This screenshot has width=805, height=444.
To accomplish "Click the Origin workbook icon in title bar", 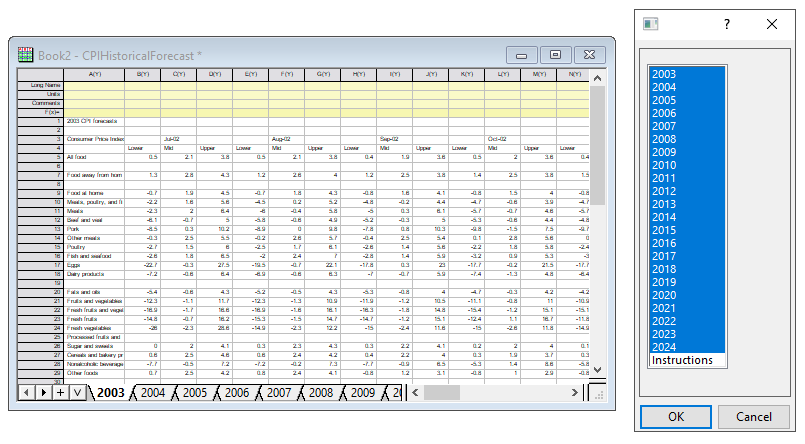I will coord(25,54).
